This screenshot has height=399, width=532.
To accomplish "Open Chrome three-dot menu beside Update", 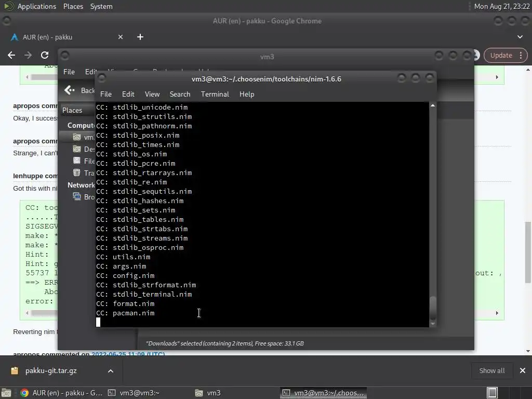I will (x=521, y=55).
